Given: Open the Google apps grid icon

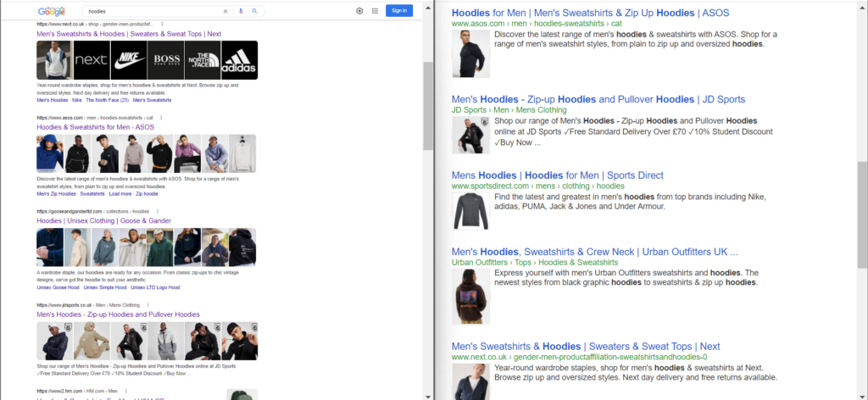Looking at the screenshot, I should tap(375, 10).
